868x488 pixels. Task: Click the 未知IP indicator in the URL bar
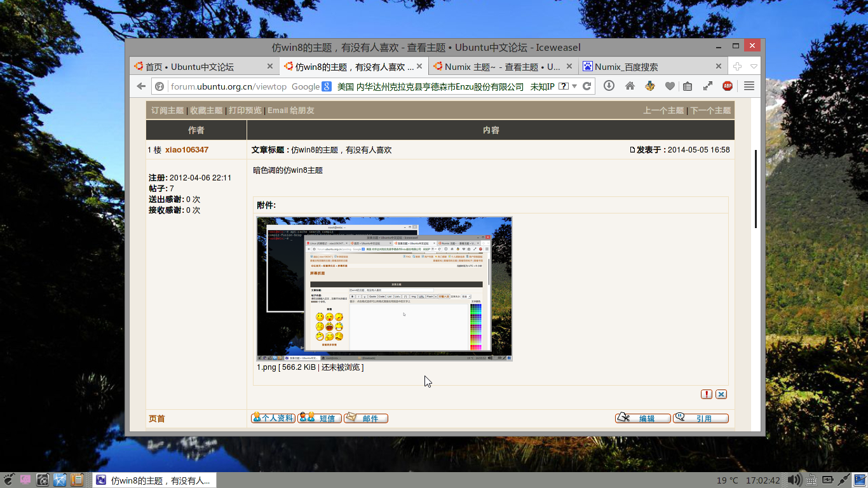(x=542, y=86)
